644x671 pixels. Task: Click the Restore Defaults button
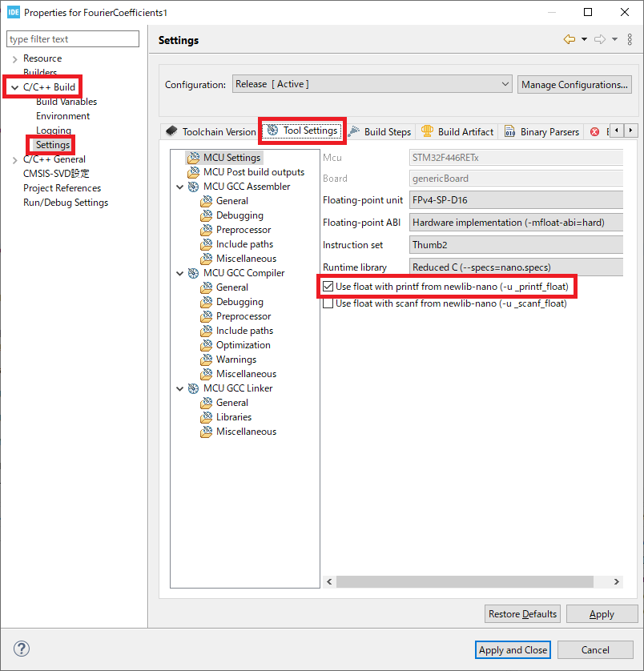pyautogui.click(x=522, y=614)
